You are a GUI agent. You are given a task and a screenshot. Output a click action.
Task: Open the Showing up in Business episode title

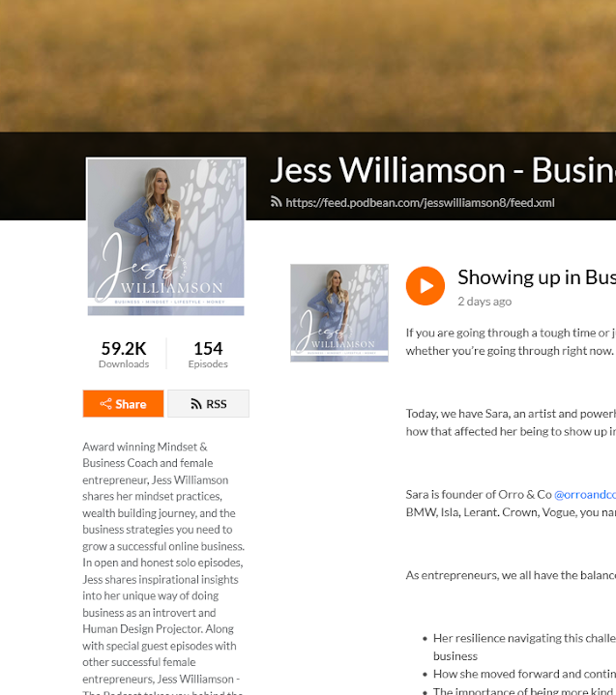pyautogui.click(x=537, y=277)
